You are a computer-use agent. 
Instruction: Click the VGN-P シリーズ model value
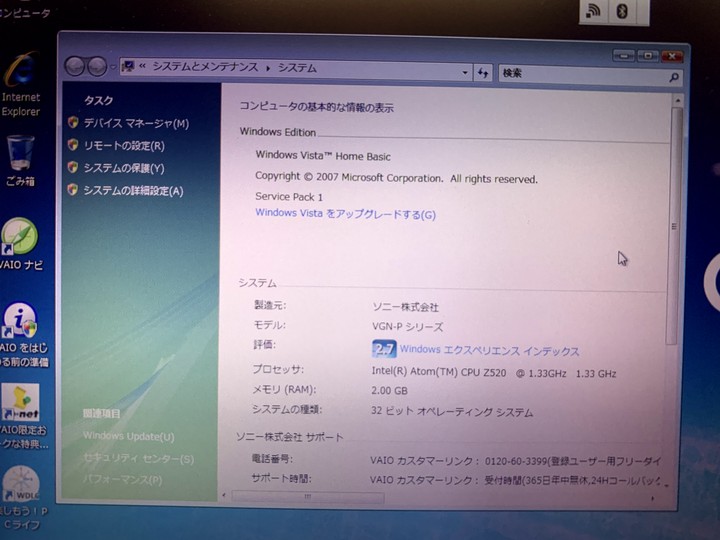click(407, 327)
